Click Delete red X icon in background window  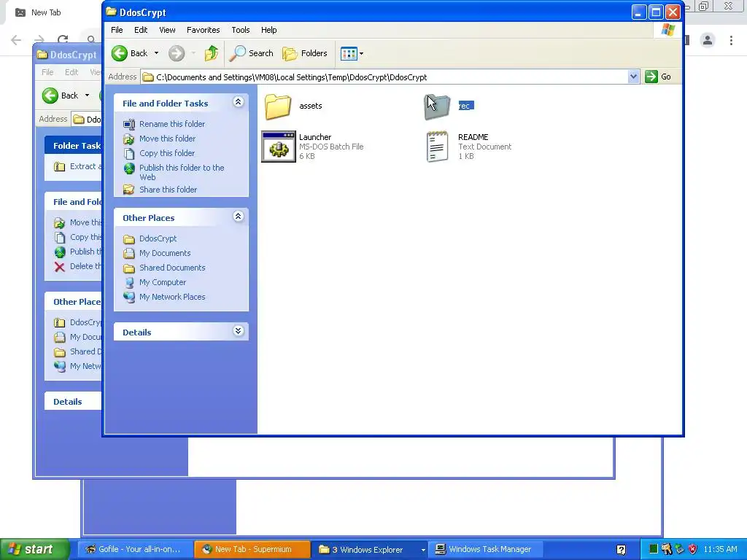pyautogui.click(x=60, y=267)
